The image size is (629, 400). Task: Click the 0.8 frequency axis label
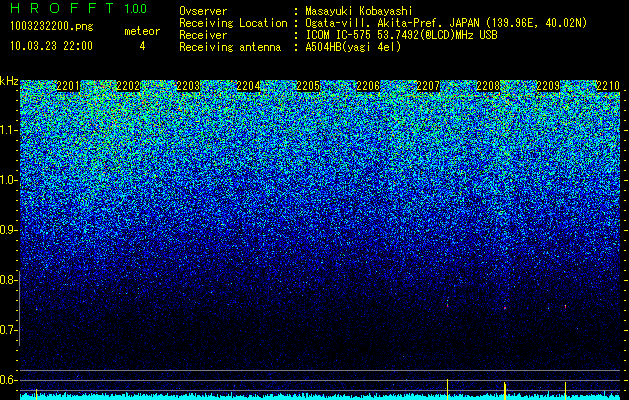pos(7,280)
